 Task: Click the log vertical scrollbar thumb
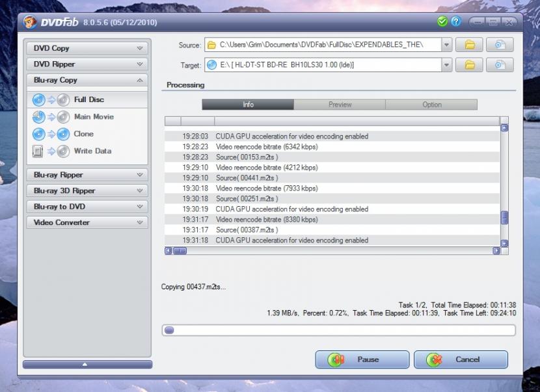pyautogui.click(x=504, y=218)
